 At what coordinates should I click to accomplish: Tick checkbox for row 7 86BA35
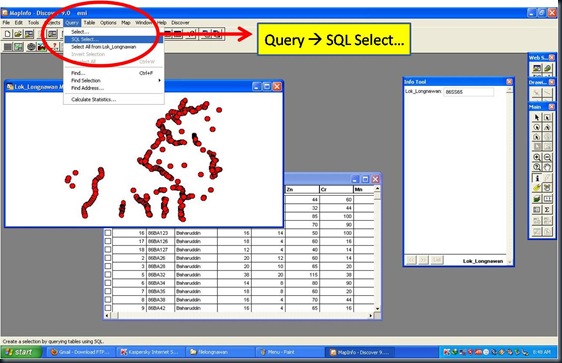pyautogui.click(x=108, y=291)
